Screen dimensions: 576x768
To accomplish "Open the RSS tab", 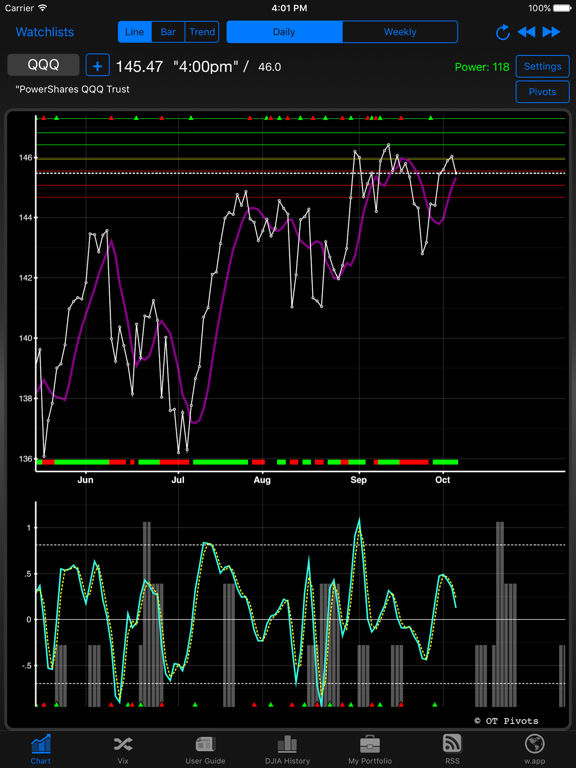I will [452, 749].
